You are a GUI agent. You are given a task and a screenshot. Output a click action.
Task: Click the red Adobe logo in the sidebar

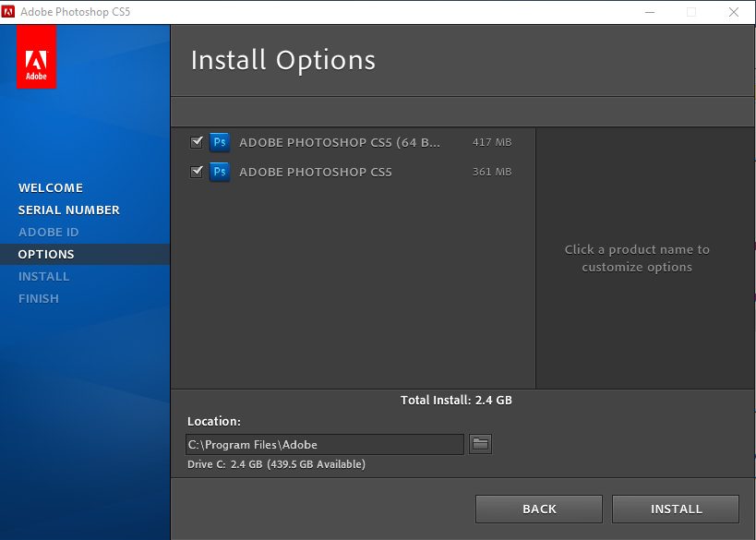37,56
